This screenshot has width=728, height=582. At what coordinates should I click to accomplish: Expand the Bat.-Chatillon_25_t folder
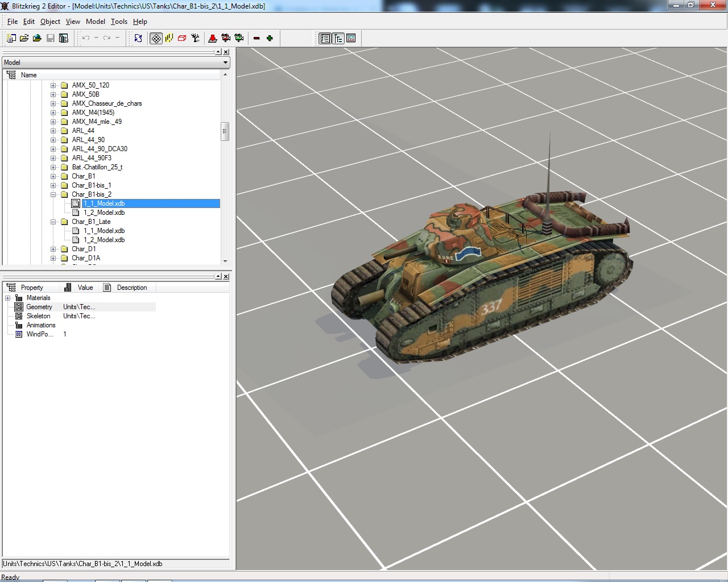point(53,167)
